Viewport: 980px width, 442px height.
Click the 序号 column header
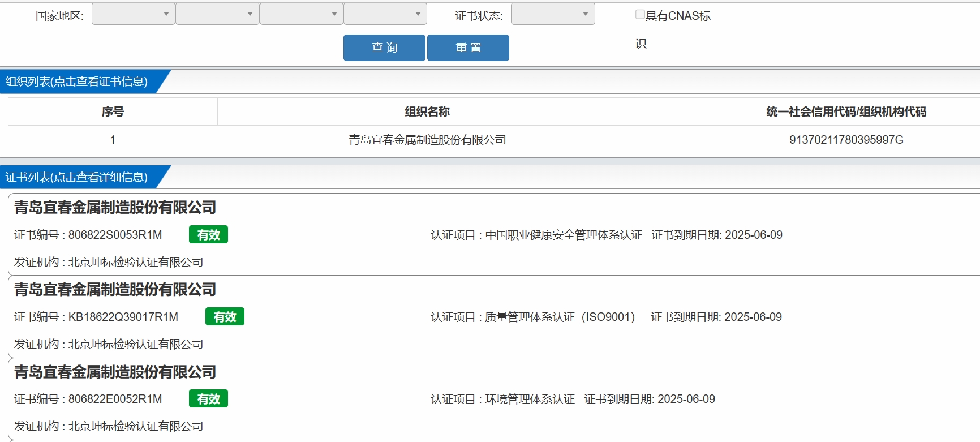point(113,111)
